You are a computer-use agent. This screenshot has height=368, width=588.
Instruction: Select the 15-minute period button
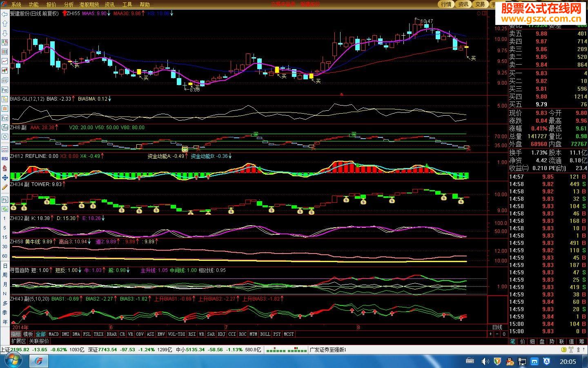click(x=4, y=237)
